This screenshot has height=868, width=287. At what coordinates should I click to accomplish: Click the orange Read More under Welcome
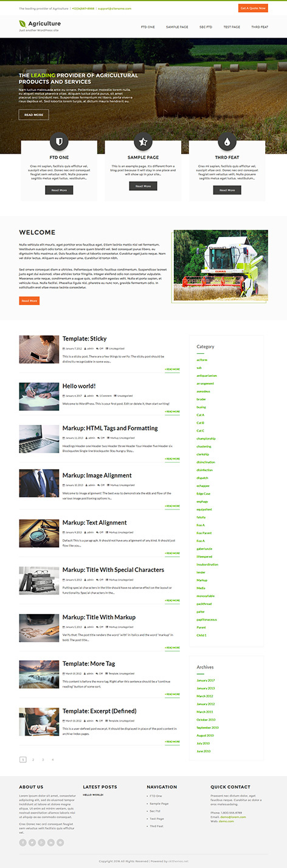[x=29, y=300]
